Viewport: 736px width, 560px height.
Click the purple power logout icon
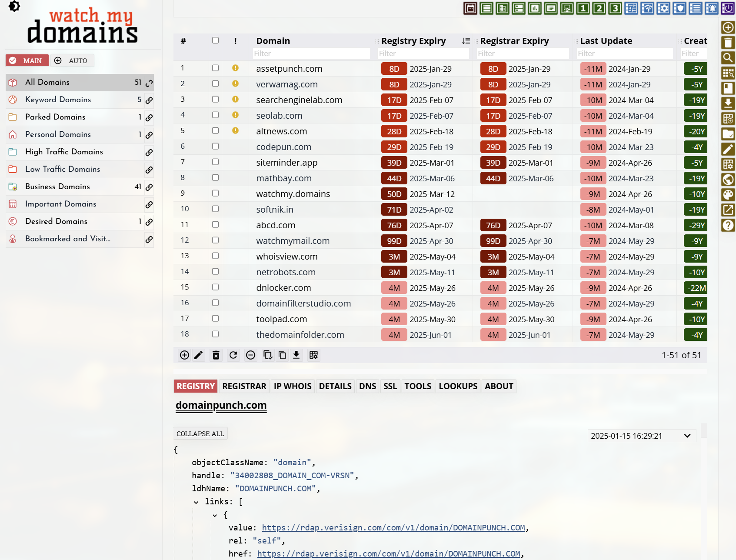point(727,8)
